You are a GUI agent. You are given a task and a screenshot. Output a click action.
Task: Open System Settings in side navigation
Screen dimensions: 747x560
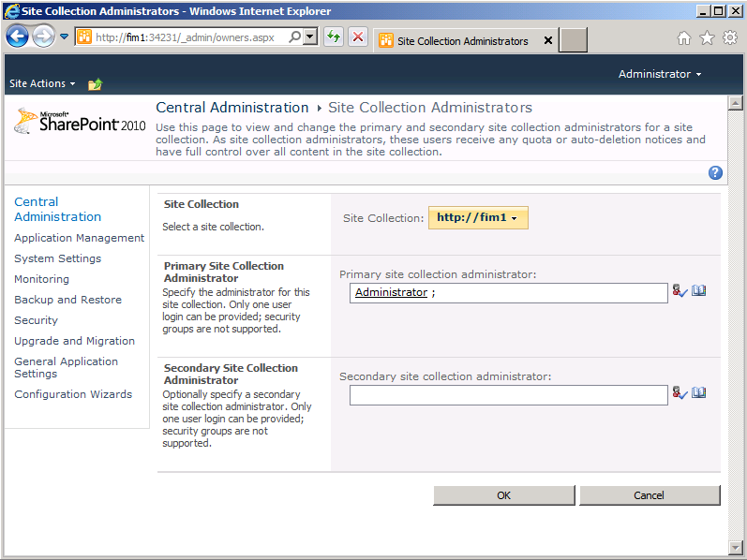coord(58,258)
